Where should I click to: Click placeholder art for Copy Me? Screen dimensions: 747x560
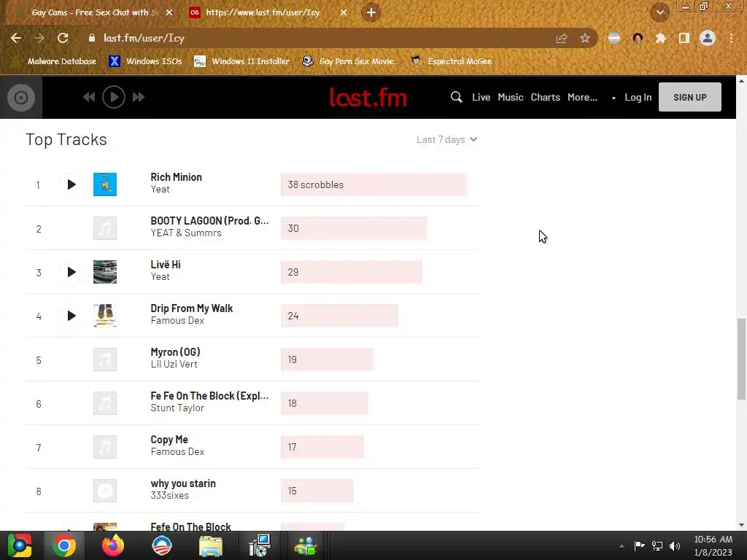(105, 447)
